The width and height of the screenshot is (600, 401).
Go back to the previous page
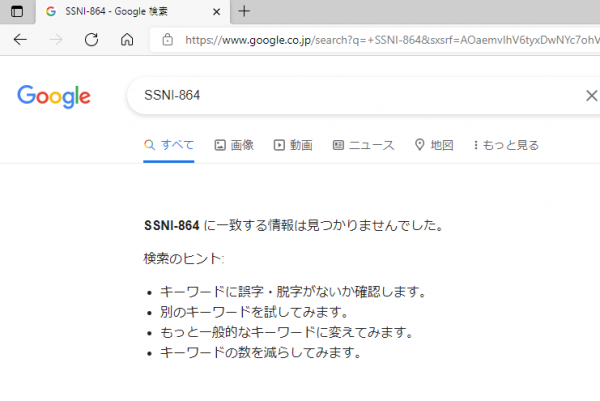(x=20, y=39)
